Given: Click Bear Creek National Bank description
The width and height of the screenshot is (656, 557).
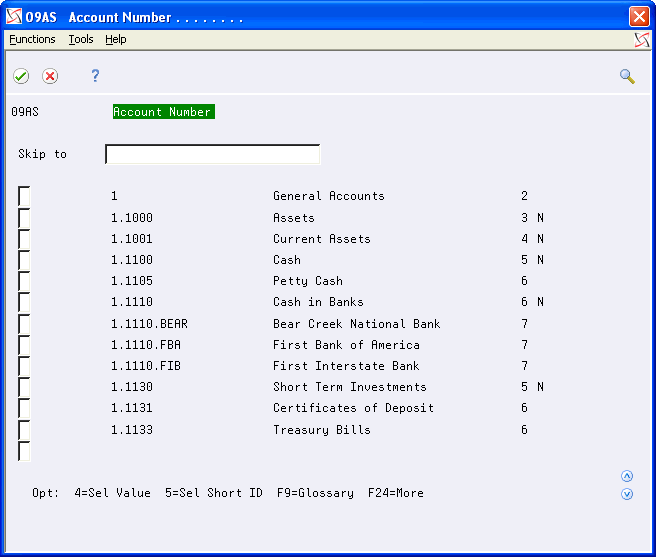Looking at the screenshot, I should point(357,324).
